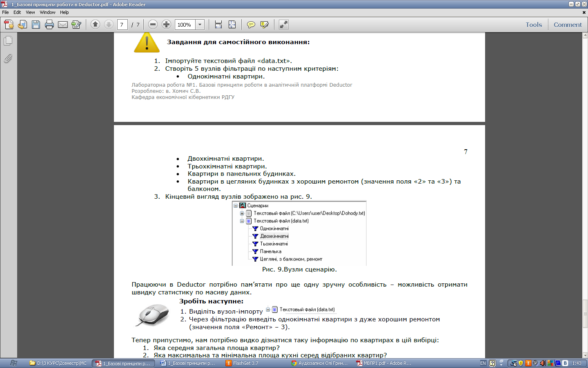Switch to Word document taskbar button
The width and height of the screenshot is (588, 368).
tap(188, 363)
